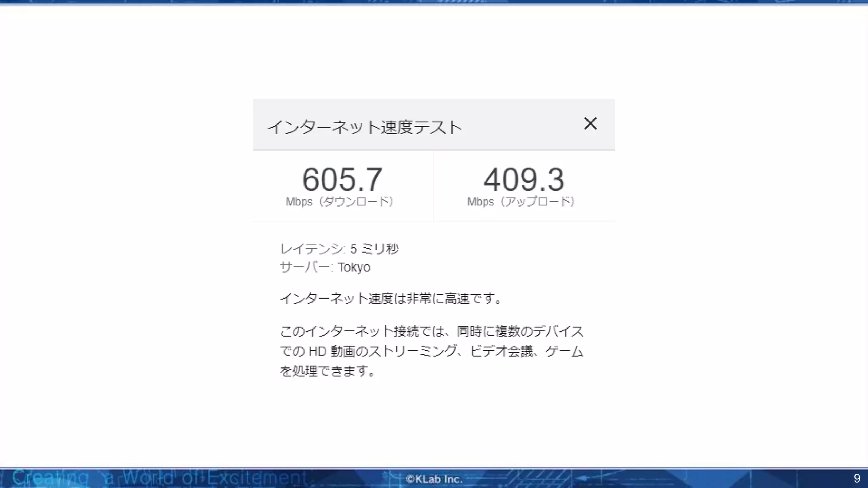Screen dimensions: 868x488
Task: Click the divider between download and upload
Action: coord(434,186)
